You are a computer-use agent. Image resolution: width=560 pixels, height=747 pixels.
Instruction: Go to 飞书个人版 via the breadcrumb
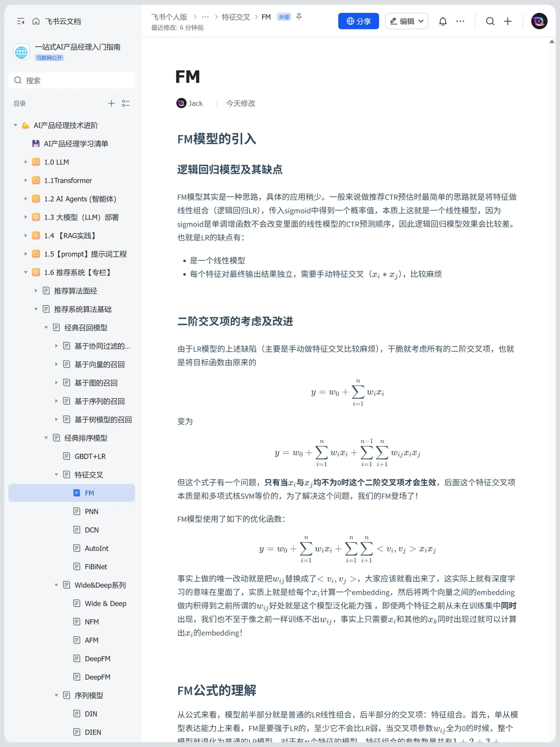(169, 17)
